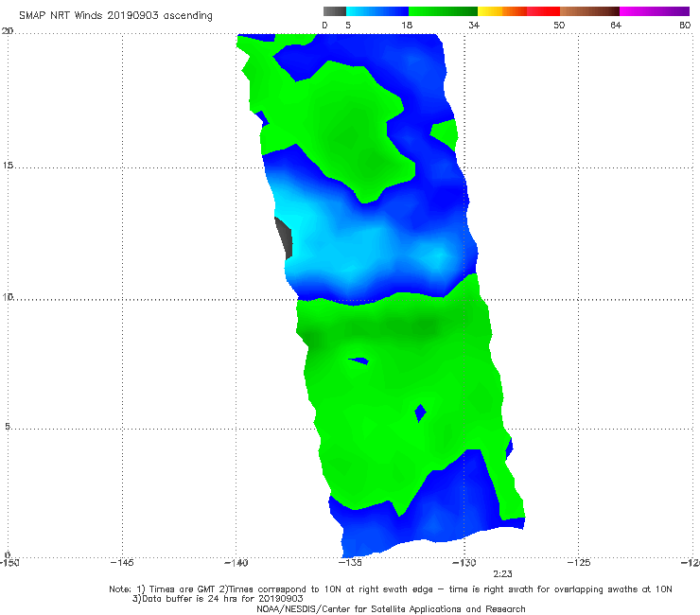Click the brown segment of the color bar
This screenshot has height=615, width=700.
point(589,11)
